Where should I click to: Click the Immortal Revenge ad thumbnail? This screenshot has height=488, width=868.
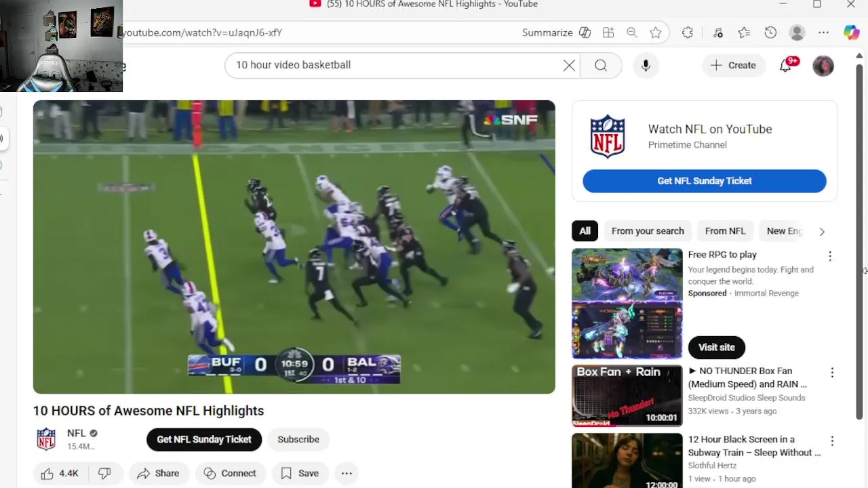coord(627,304)
